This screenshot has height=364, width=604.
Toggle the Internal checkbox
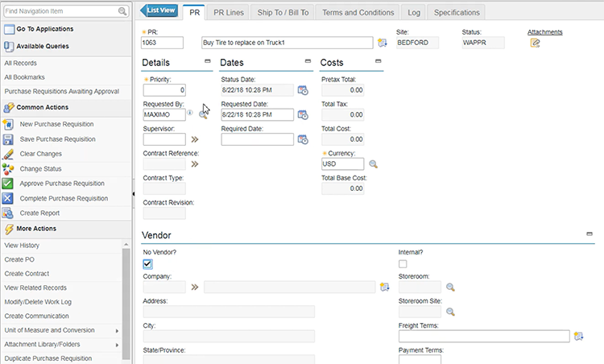click(403, 264)
